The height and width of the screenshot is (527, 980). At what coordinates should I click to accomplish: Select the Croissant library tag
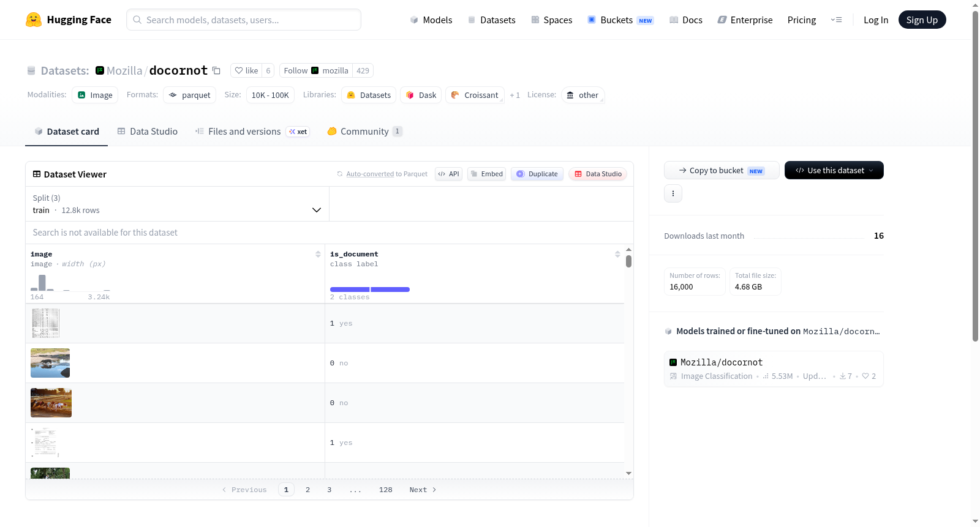pyautogui.click(x=475, y=95)
